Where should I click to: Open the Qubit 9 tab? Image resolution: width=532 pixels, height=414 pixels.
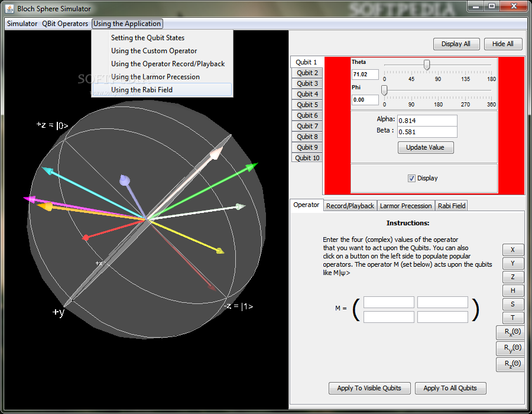pos(307,147)
